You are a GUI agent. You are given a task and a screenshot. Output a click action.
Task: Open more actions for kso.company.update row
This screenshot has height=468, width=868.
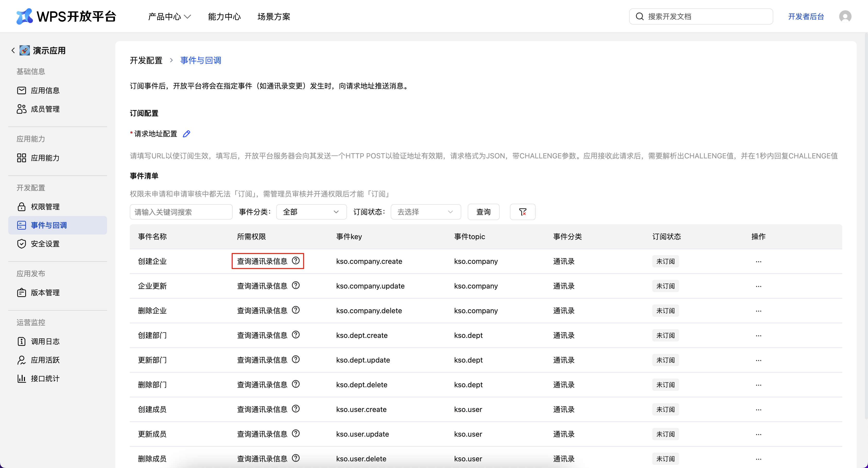coord(758,286)
